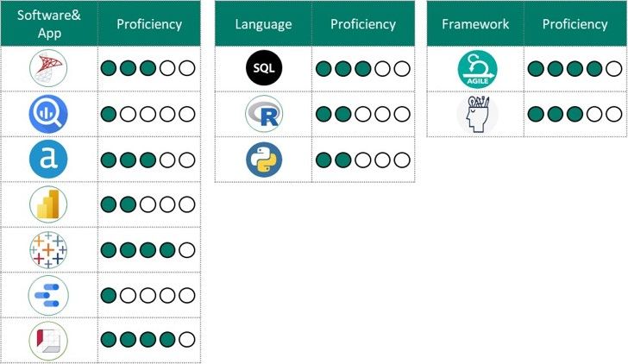The height and width of the screenshot is (364, 628).
Task: Click the Python logo icon
Action: click(263, 160)
